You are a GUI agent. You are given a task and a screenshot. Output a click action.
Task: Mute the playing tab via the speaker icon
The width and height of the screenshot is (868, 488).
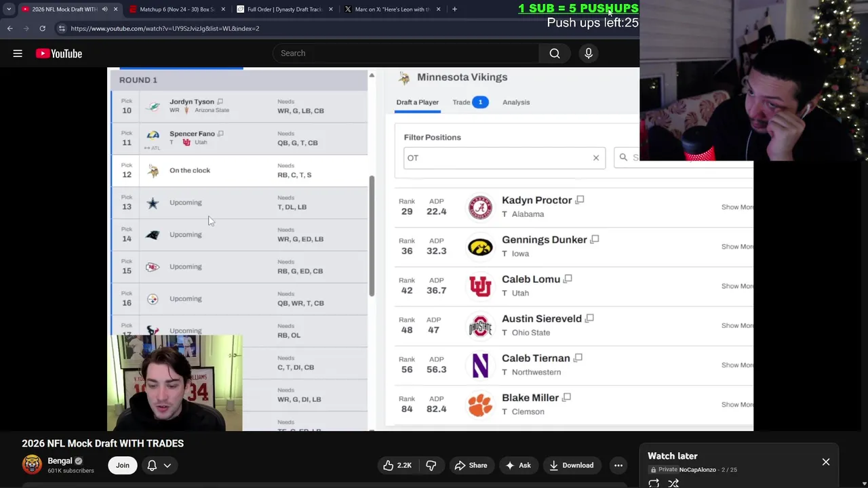(104, 9)
